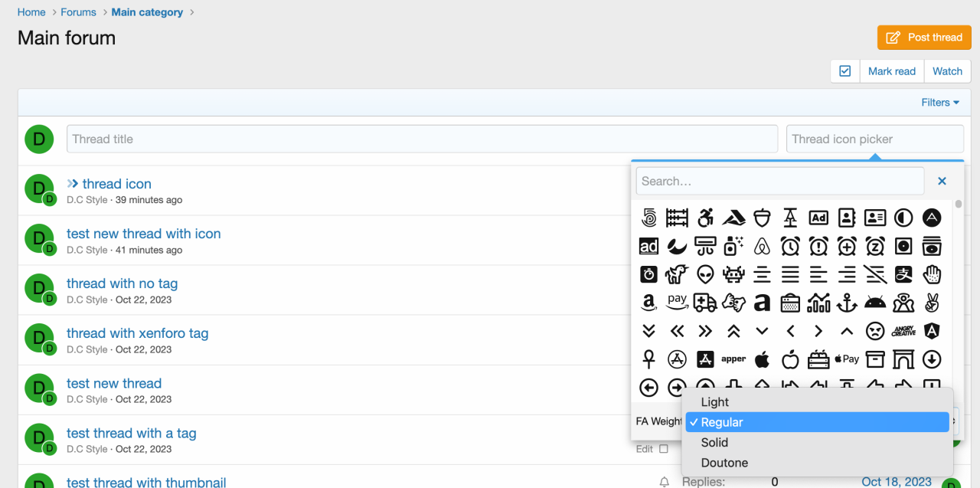Pick the Airbnb logo icon
Image resolution: width=980 pixels, height=488 pixels.
pyautogui.click(x=762, y=246)
